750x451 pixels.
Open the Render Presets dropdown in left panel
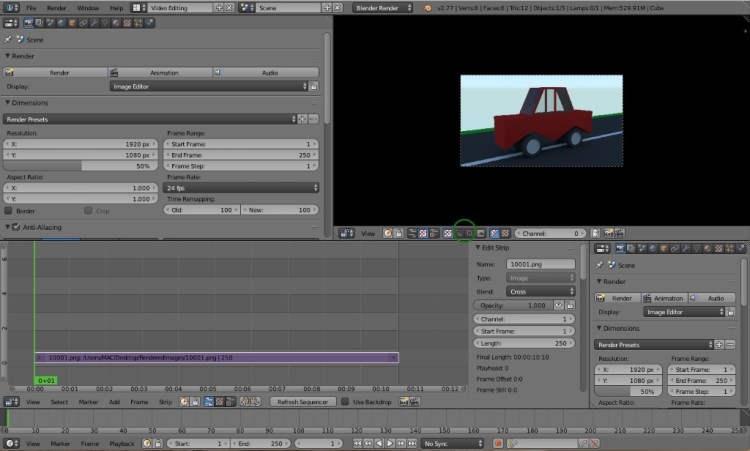pos(150,118)
